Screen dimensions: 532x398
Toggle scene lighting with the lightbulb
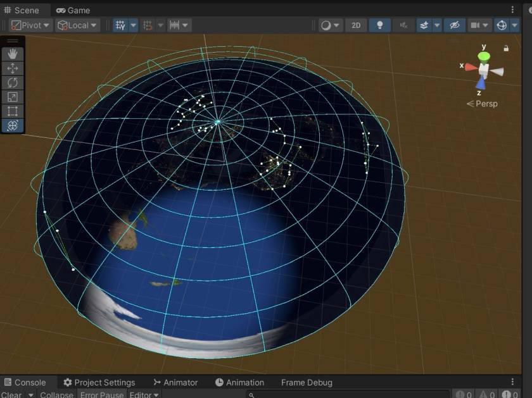click(379, 25)
